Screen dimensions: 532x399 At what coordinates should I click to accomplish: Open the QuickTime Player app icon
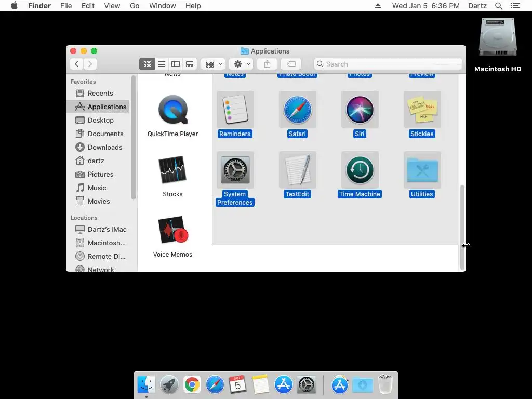click(x=172, y=110)
